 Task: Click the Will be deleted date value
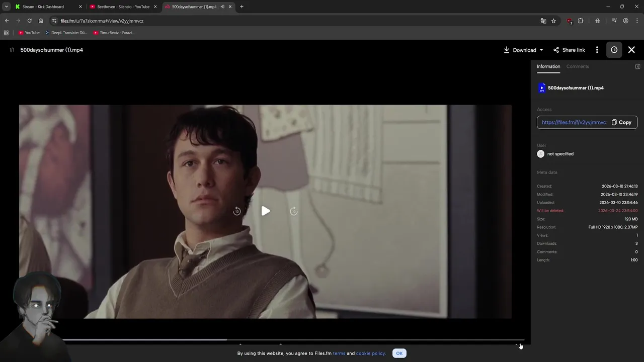[x=618, y=211]
